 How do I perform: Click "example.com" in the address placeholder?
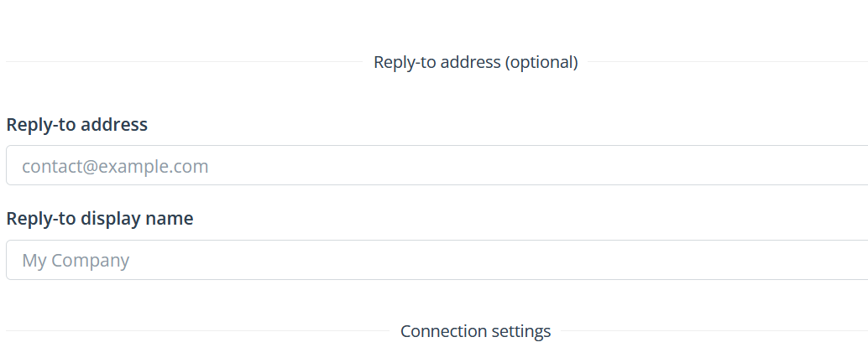(x=154, y=166)
